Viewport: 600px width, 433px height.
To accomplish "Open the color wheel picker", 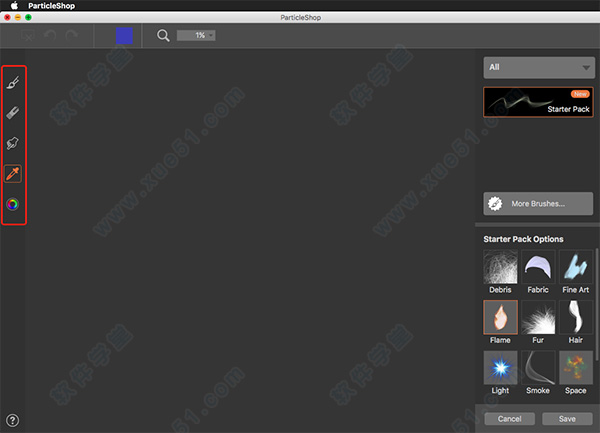I will pyautogui.click(x=13, y=204).
